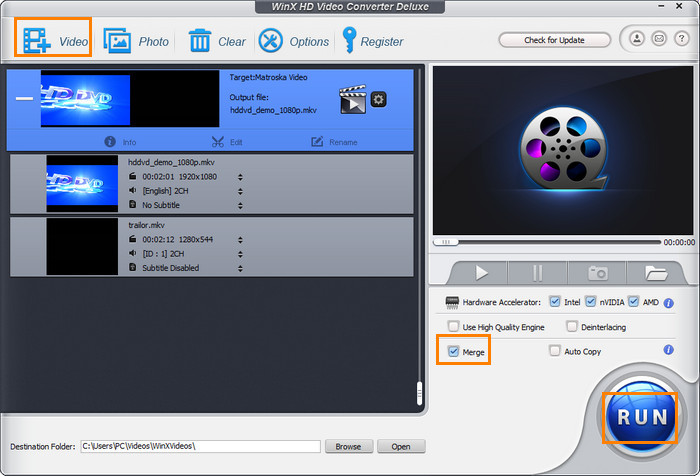Click the hddvd_demo_1080p.mkv file name

click(171, 162)
